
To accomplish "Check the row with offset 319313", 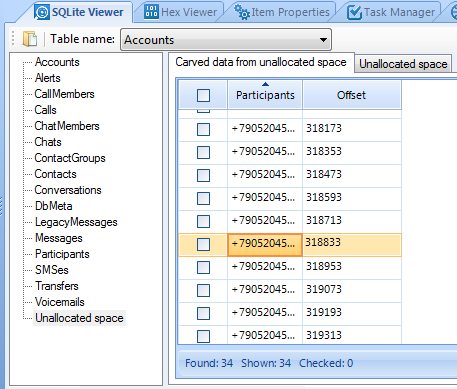I will [203, 336].
